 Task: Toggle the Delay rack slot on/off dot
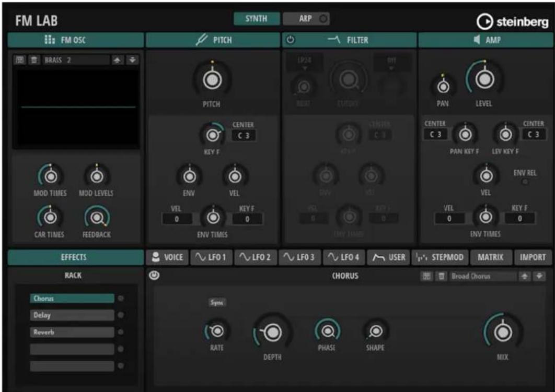click(121, 315)
